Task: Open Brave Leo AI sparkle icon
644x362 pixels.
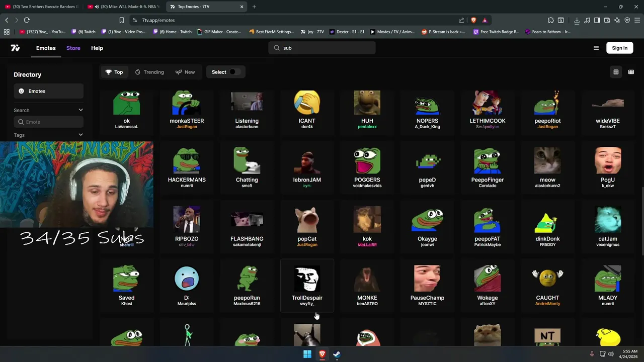Action: [x=617, y=20]
